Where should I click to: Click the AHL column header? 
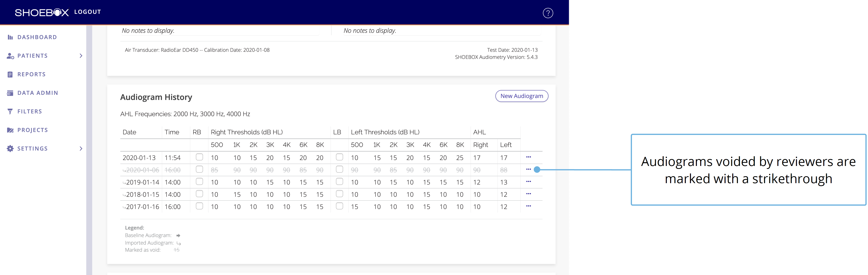coord(479,132)
